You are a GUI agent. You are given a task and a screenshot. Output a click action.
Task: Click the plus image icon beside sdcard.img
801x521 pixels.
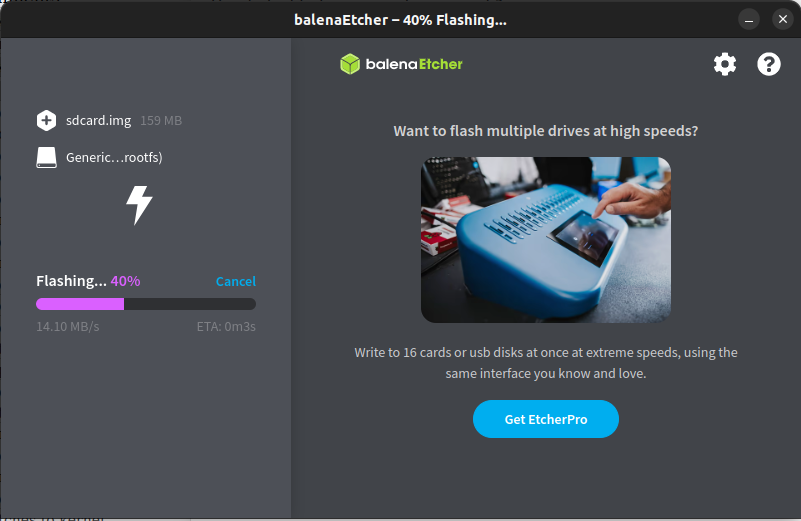pyautogui.click(x=46, y=121)
